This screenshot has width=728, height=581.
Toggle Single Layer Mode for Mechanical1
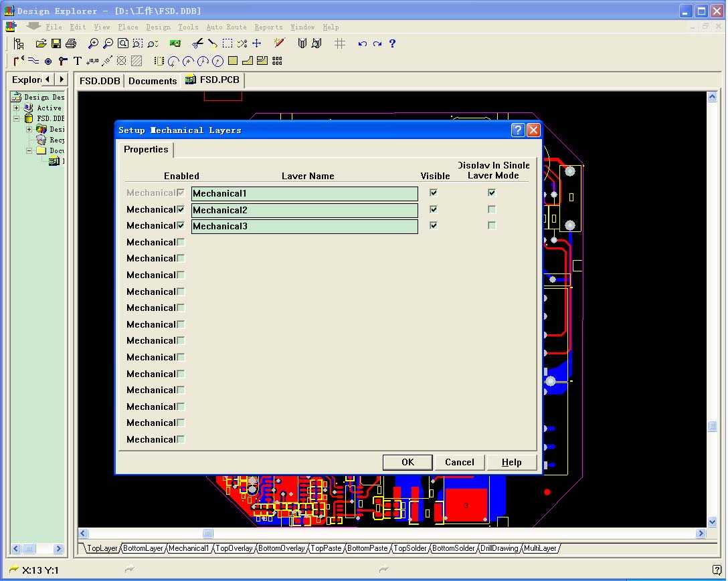(x=492, y=193)
